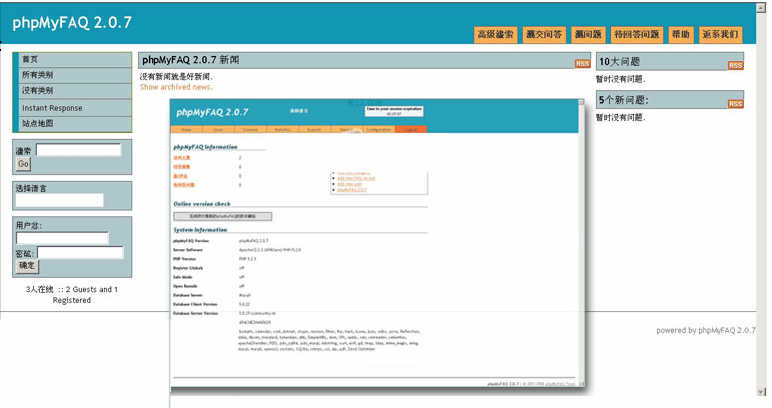This screenshot has width=772, height=408.
Task: Open the RSS feed for 10大问题
Action: (x=736, y=65)
